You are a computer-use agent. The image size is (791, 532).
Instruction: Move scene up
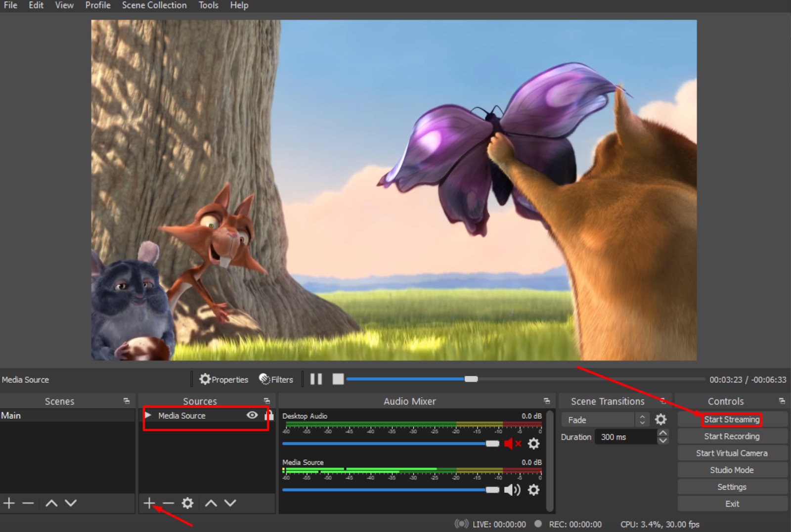(x=51, y=503)
